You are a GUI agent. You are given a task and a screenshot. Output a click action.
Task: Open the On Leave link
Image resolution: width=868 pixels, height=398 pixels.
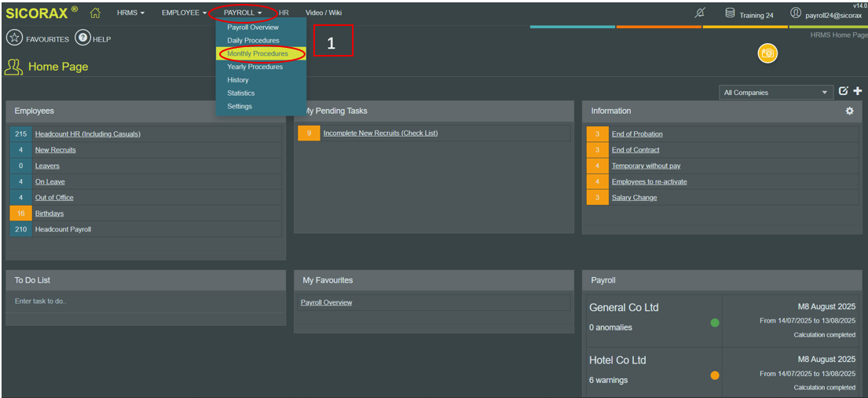(x=49, y=181)
